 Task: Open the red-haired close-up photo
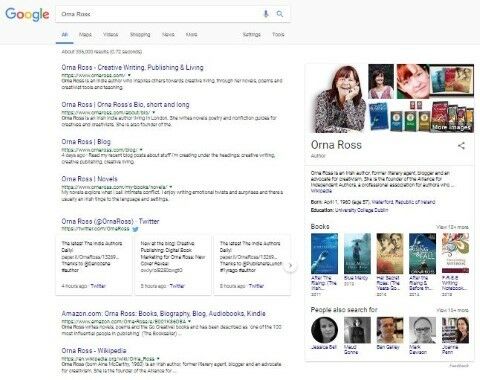(412, 82)
